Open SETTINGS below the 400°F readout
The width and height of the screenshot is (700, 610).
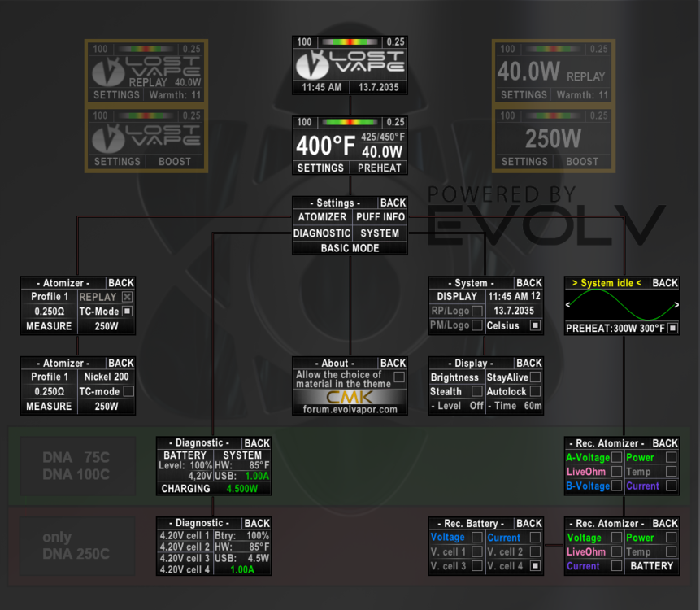320,168
